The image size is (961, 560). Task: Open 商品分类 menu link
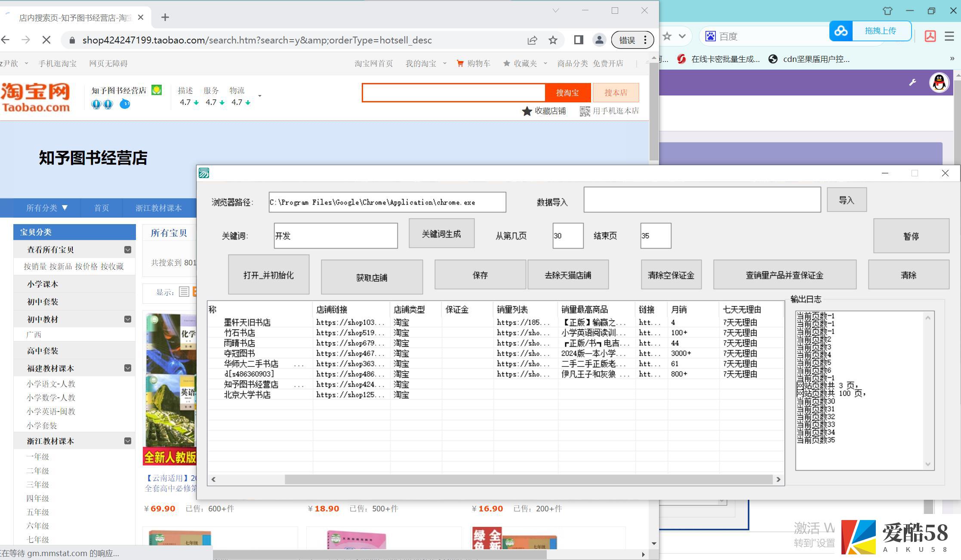(x=573, y=64)
